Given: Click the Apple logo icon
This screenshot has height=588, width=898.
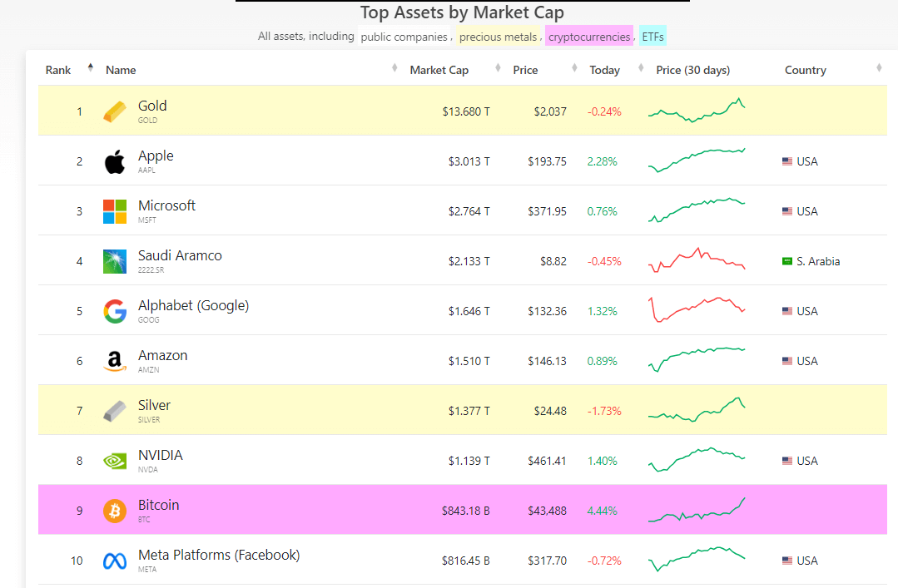Looking at the screenshot, I should 114,161.
